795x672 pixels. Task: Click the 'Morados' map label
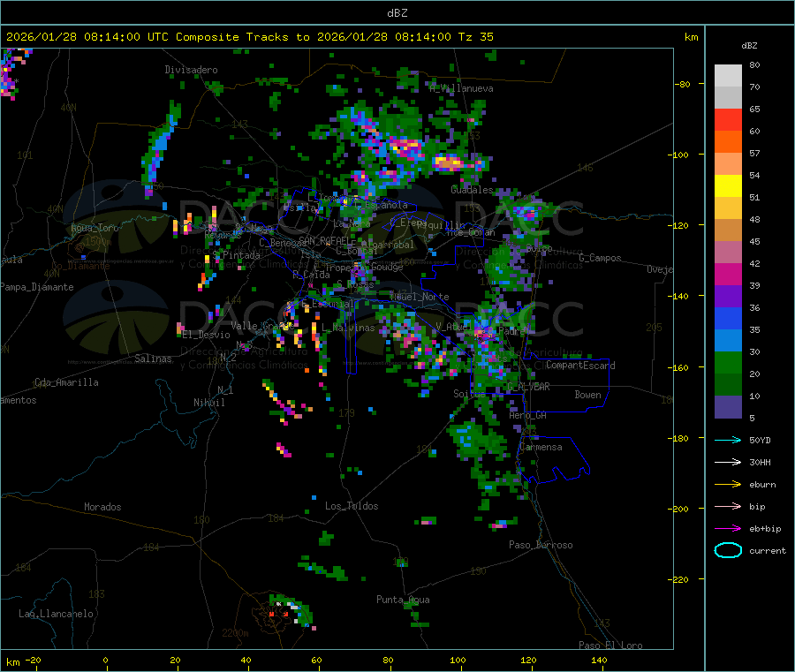coord(102,507)
